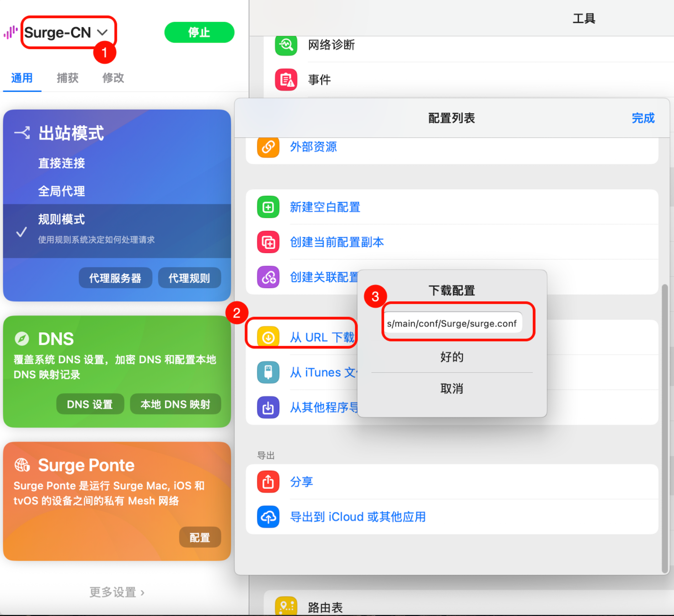Expand 更多设置
The image size is (674, 616).
coord(117,592)
